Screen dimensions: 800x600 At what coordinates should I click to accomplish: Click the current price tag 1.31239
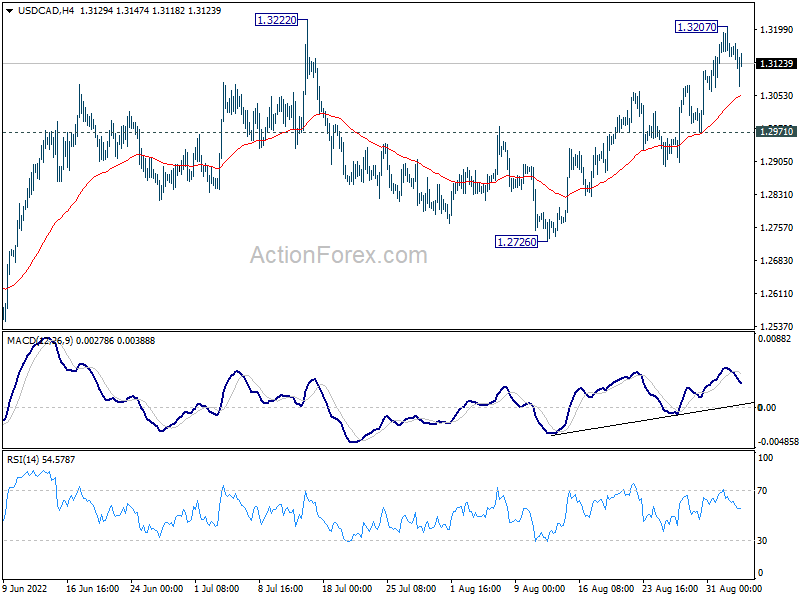point(777,64)
